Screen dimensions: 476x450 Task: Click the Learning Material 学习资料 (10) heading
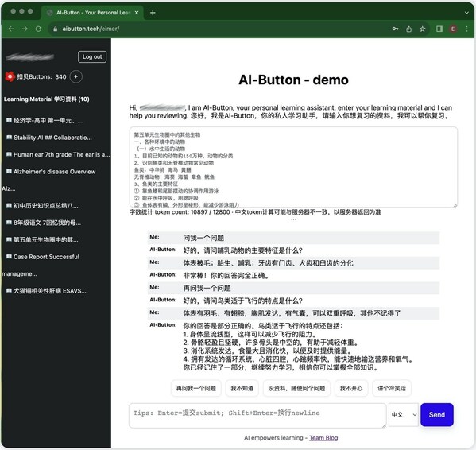[46, 99]
